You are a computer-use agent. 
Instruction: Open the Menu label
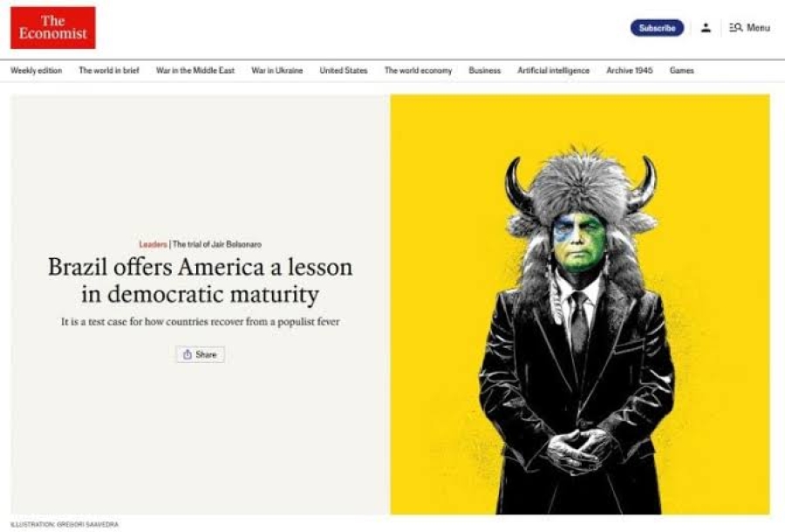[x=758, y=28]
